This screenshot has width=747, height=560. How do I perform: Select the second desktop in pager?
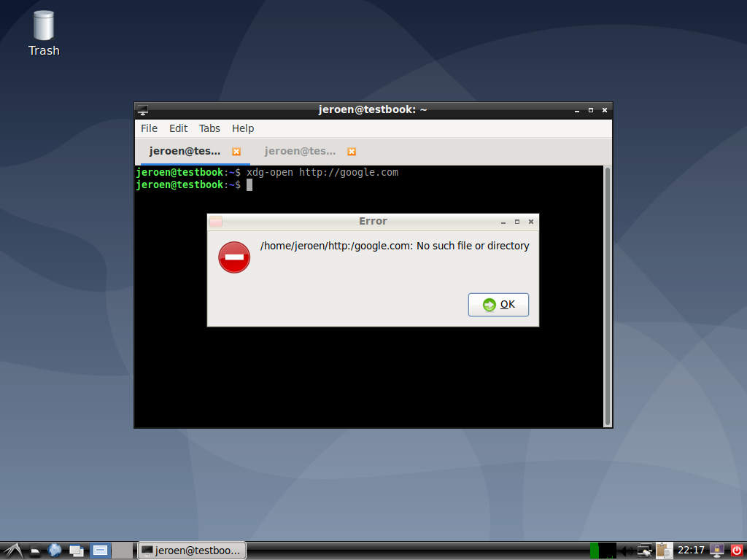click(123, 551)
